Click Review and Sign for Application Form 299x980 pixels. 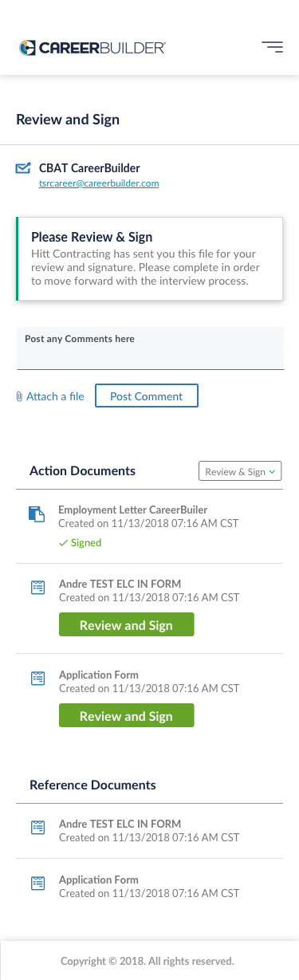point(126,715)
